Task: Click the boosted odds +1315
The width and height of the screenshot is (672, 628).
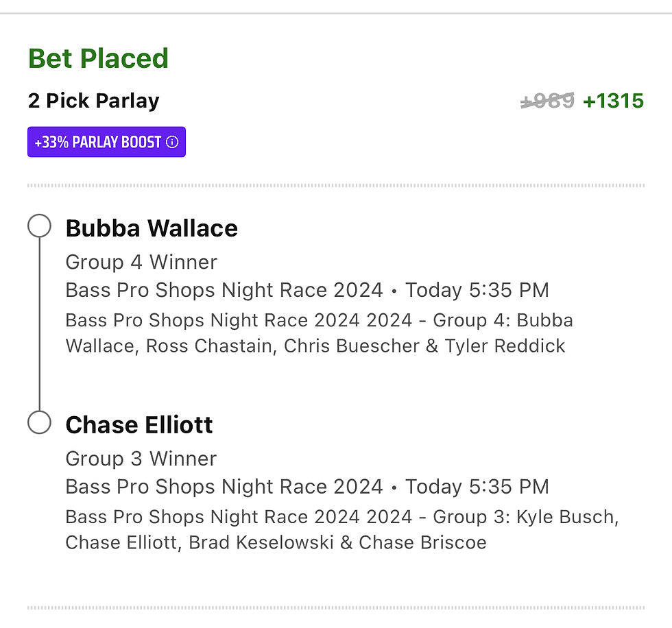Action: point(613,101)
